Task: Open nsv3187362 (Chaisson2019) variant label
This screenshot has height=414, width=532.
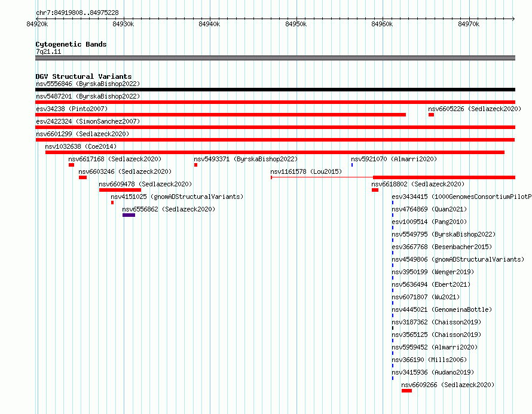Action: pyautogui.click(x=436, y=322)
